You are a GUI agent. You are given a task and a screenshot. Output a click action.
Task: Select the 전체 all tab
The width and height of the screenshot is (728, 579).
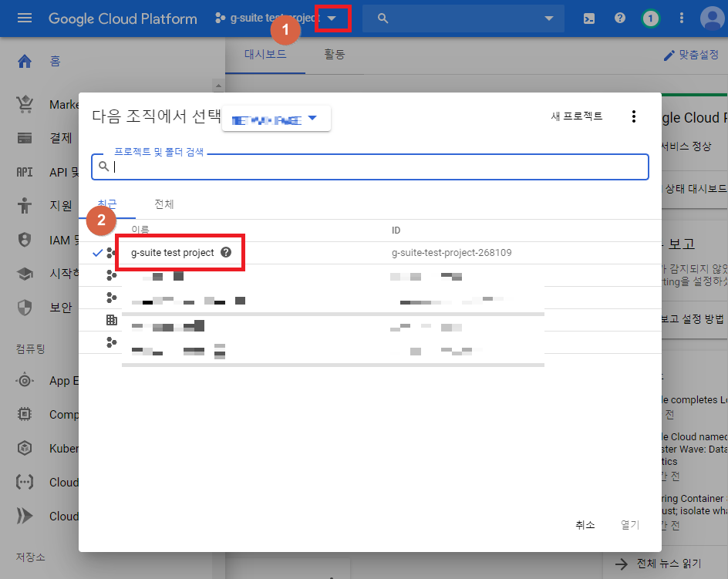click(x=164, y=204)
